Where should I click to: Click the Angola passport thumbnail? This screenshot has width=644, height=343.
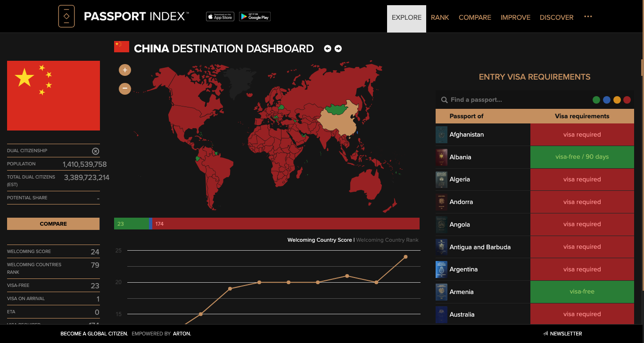pyautogui.click(x=441, y=225)
